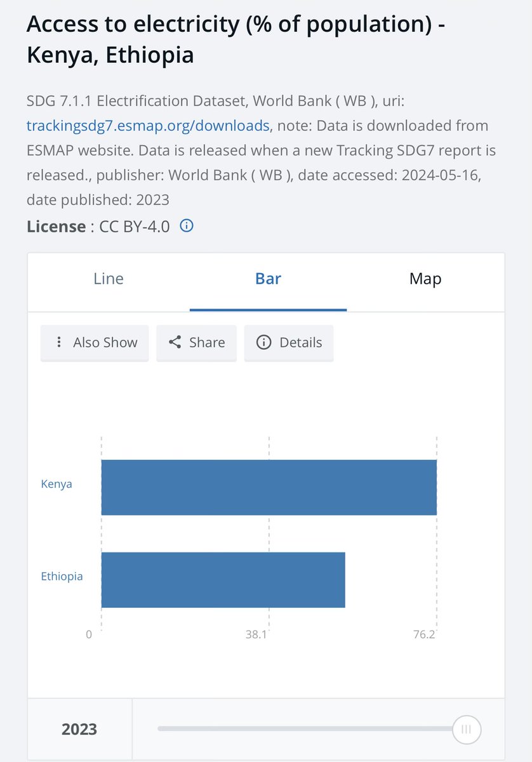
Task: Click the year slider handle
Action: (467, 729)
